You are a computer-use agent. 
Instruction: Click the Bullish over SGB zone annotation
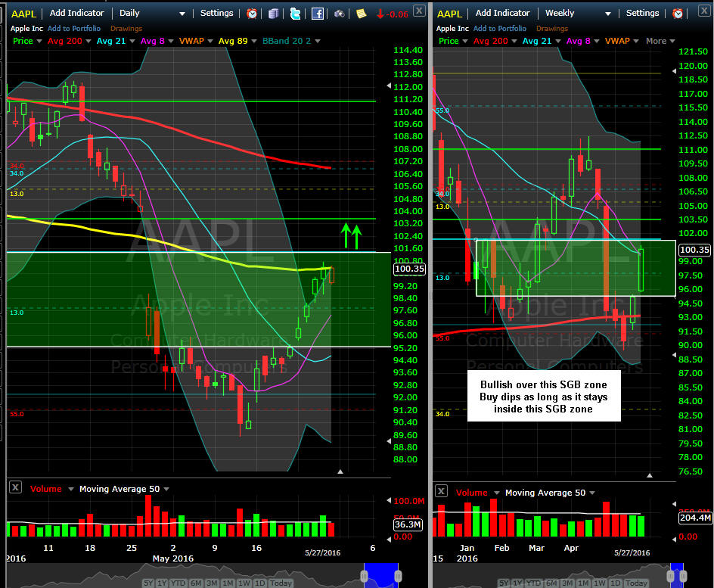pyautogui.click(x=544, y=397)
